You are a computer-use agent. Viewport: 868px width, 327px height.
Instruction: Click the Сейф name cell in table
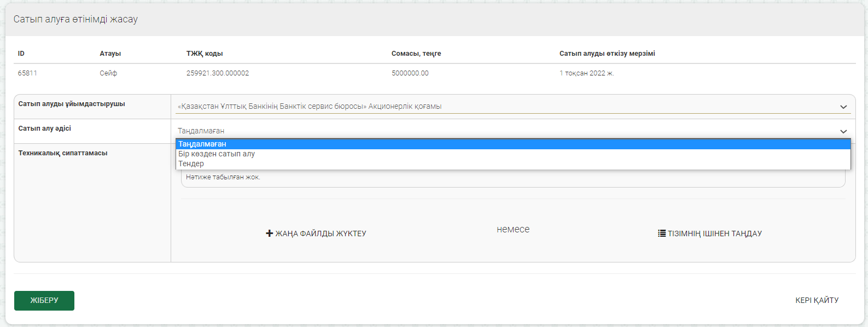[108, 73]
